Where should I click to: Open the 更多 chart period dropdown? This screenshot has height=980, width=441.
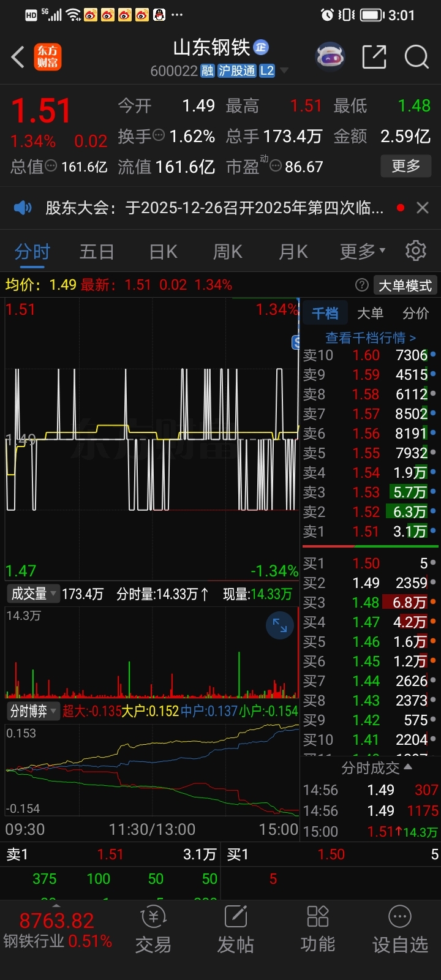click(x=363, y=251)
